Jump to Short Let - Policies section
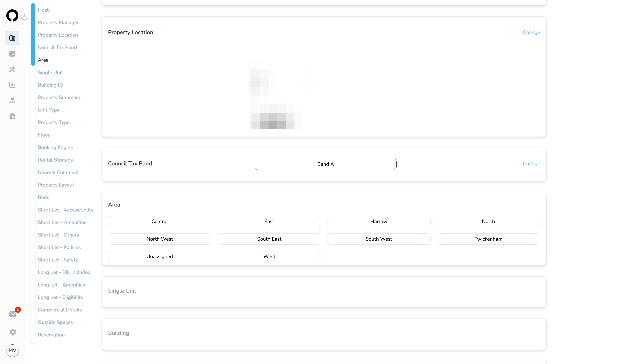The height and width of the screenshot is (364, 641). (x=59, y=248)
